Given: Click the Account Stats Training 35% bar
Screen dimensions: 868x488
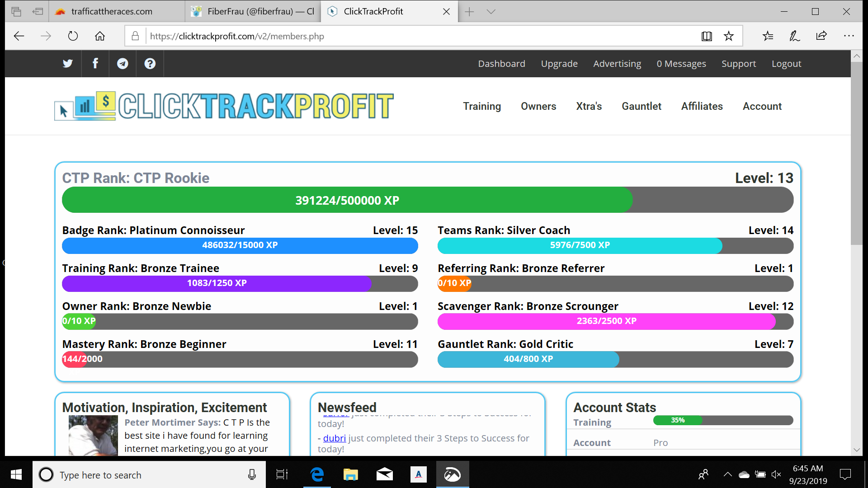Looking at the screenshot, I should coord(723,420).
